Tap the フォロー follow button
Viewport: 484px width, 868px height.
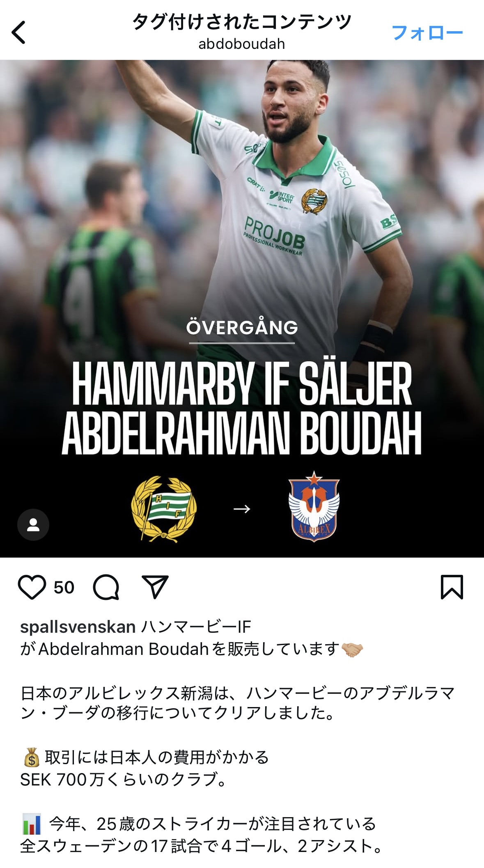pos(427,32)
